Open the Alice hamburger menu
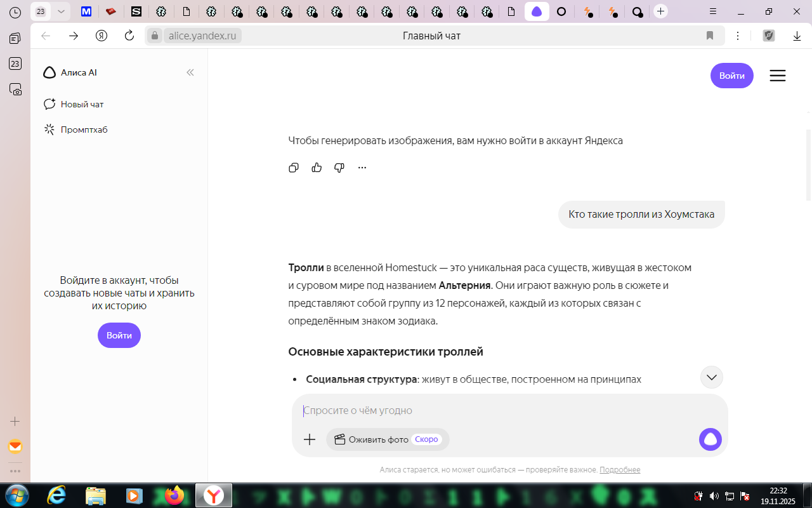 click(778, 76)
